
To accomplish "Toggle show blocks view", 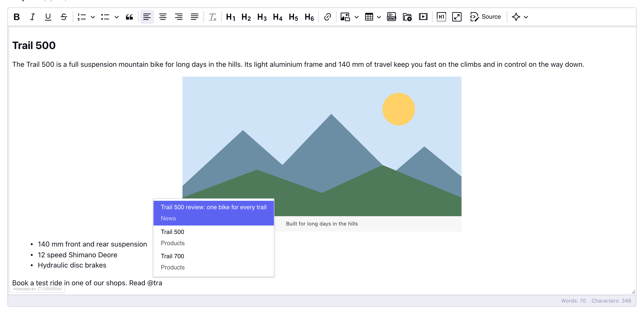I will click(x=441, y=17).
